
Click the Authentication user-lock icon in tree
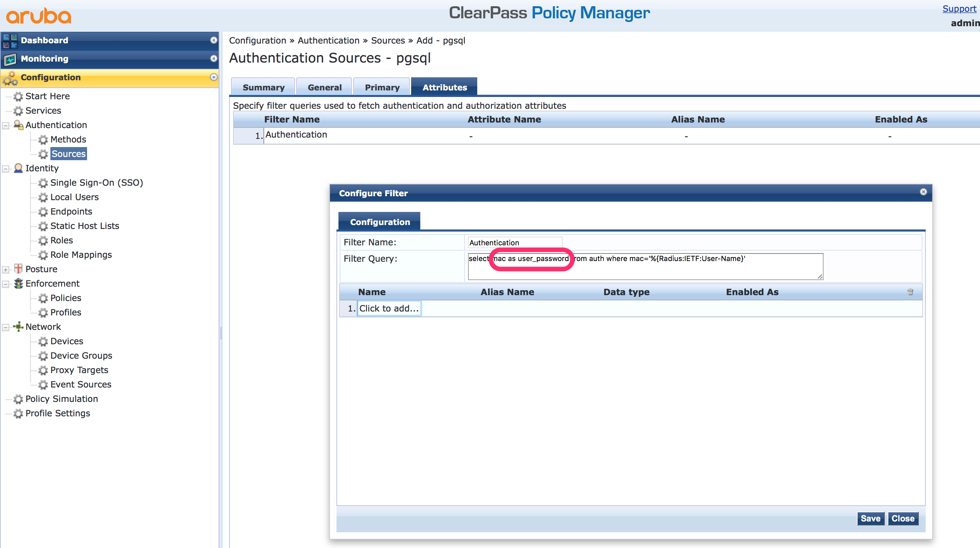[18, 125]
